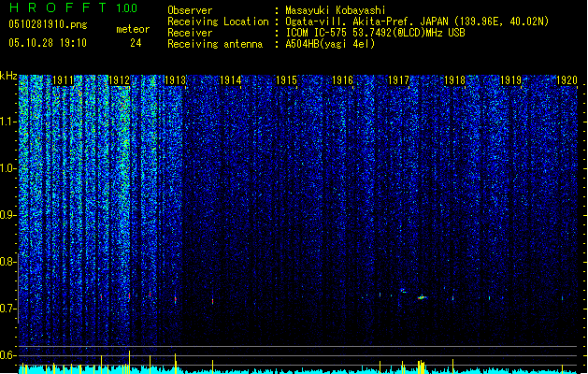Click the 1.1 kHz axis label
This screenshot has height=374, width=588.
[x=8, y=122]
